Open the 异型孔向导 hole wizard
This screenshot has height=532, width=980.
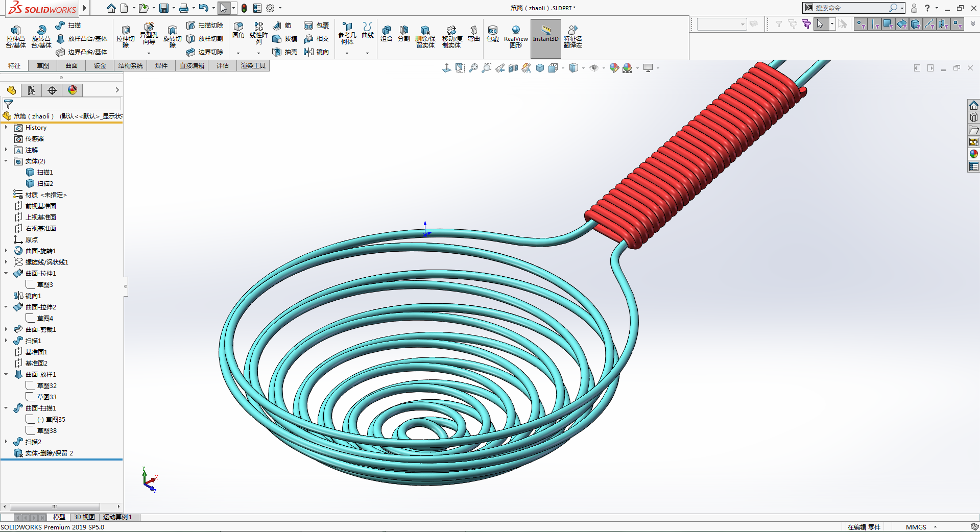[149, 35]
